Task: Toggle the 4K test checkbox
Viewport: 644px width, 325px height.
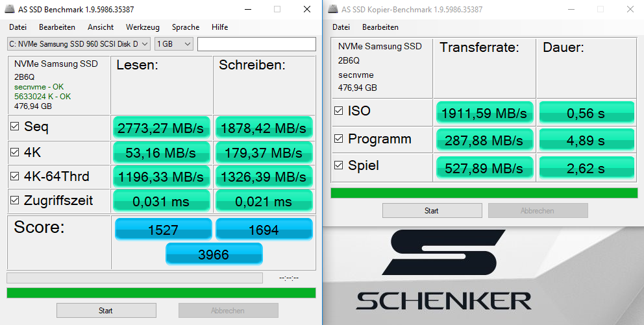Action: click(15, 152)
